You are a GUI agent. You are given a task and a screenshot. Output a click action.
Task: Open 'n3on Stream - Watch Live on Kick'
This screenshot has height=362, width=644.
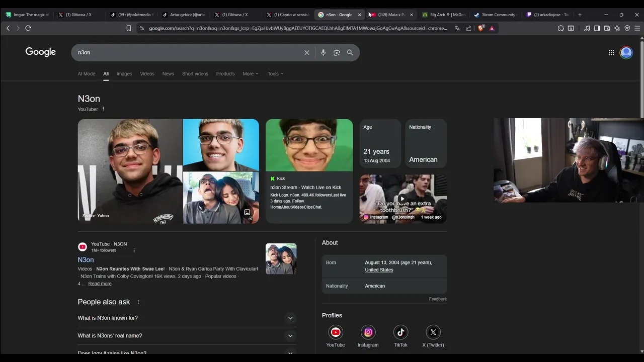[x=305, y=188]
